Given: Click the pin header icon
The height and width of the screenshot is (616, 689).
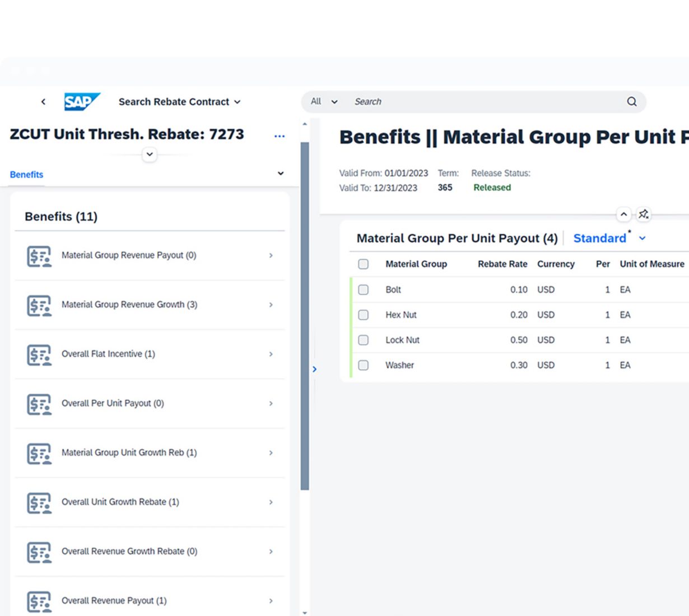Looking at the screenshot, I should pyautogui.click(x=643, y=214).
